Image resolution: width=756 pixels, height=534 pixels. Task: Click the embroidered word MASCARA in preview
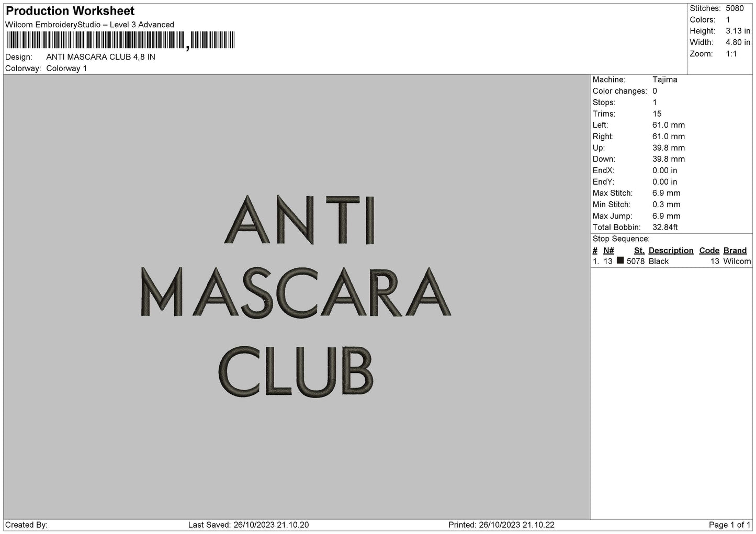click(296, 293)
